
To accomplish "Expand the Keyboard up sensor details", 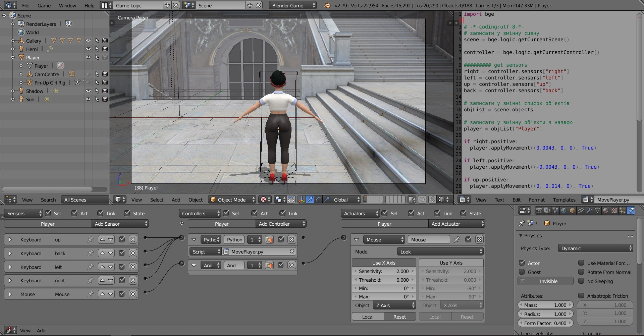I will (10, 240).
